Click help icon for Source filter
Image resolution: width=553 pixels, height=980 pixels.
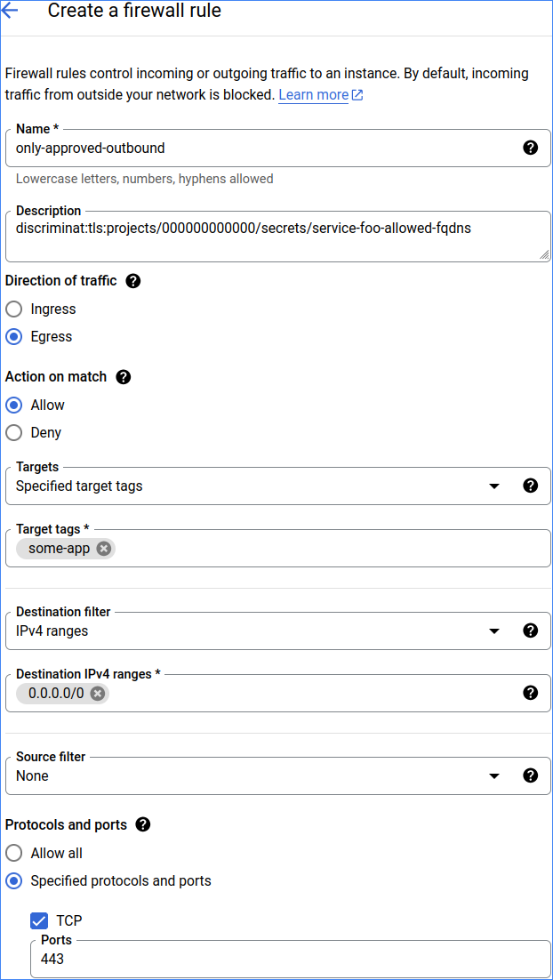531,775
